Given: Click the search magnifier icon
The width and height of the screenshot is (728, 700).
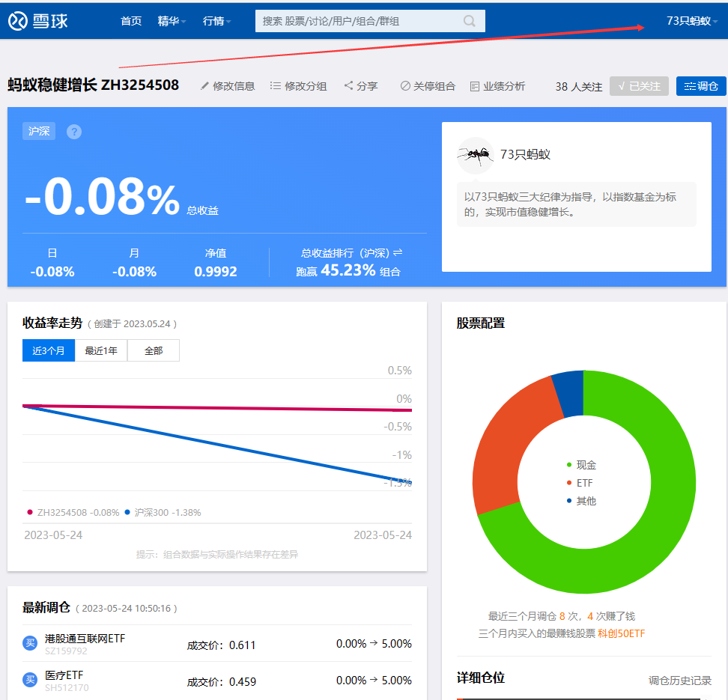Looking at the screenshot, I should coord(470,21).
